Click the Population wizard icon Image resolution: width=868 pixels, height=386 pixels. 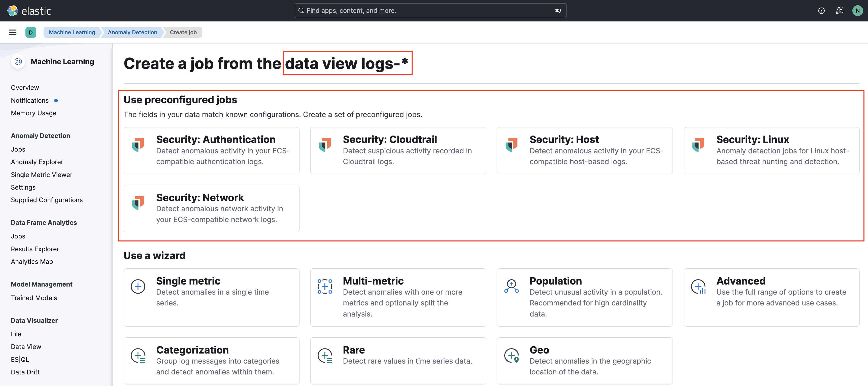(511, 286)
